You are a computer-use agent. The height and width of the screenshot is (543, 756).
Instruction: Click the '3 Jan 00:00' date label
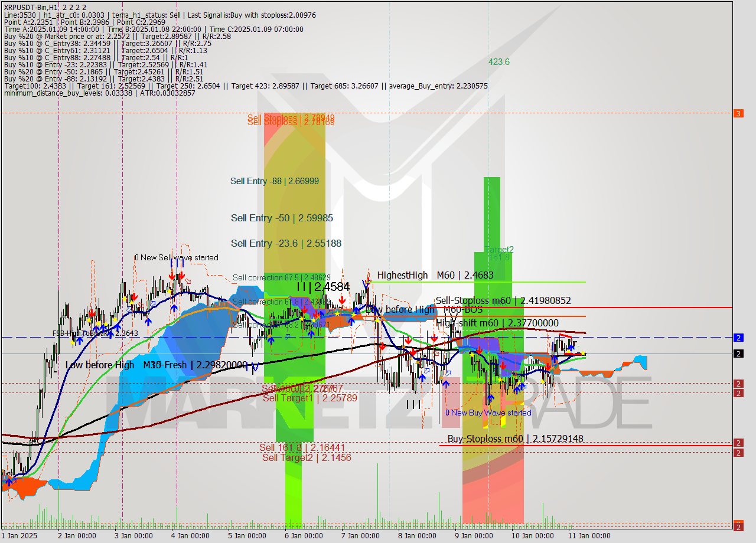134,536
